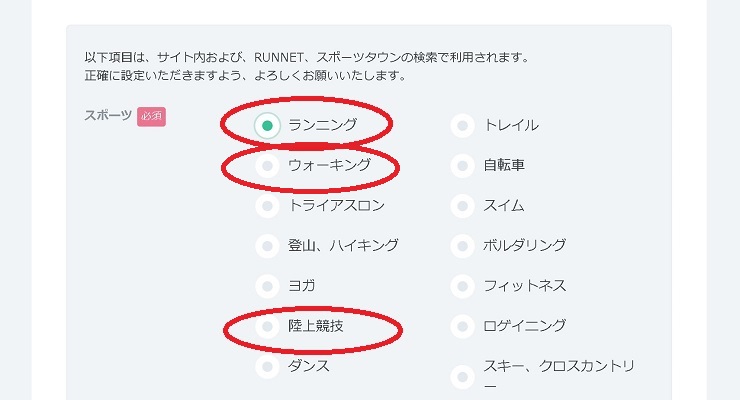Select トライアスロン as the sport
Viewport: 740px width, 400px height.
(x=267, y=206)
